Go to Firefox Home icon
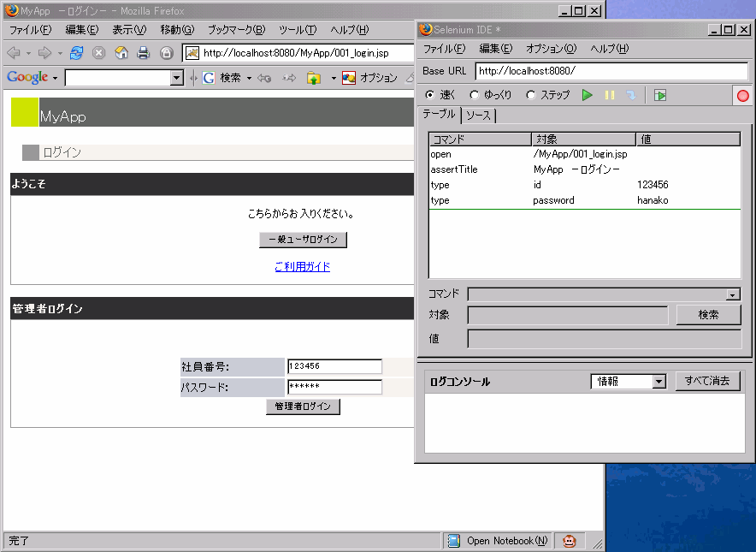This screenshot has width=756, height=552. [121, 52]
